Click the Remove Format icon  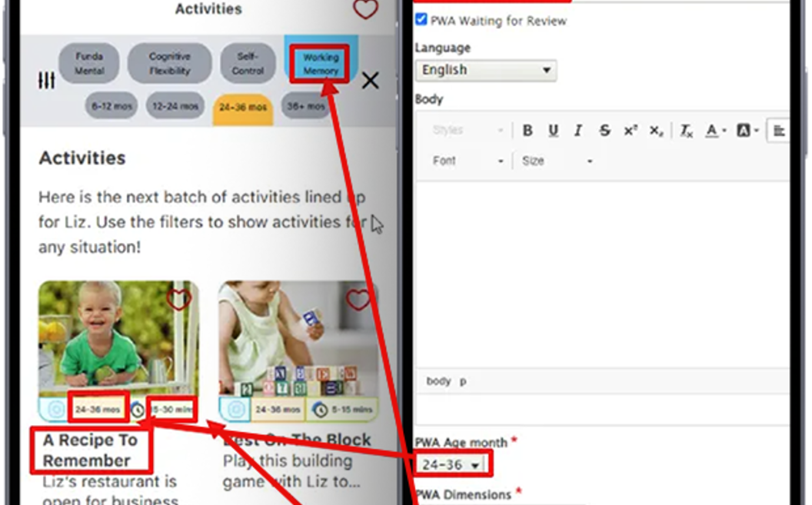pyautogui.click(x=687, y=131)
